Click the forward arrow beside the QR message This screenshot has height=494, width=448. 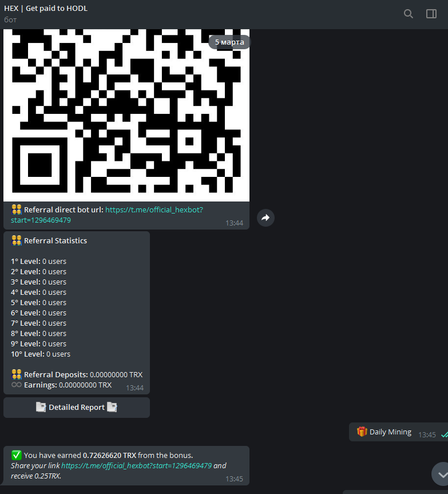pyautogui.click(x=265, y=218)
